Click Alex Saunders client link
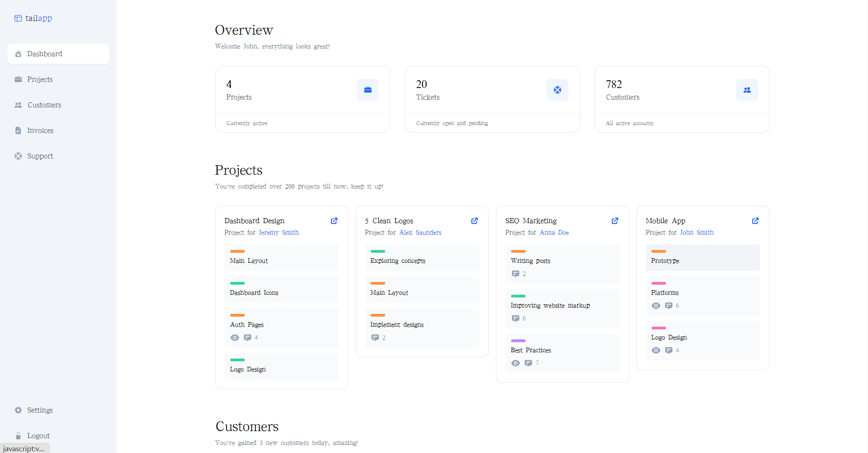Viewport: 868px width, 453px height. click(x=420, y=233)
